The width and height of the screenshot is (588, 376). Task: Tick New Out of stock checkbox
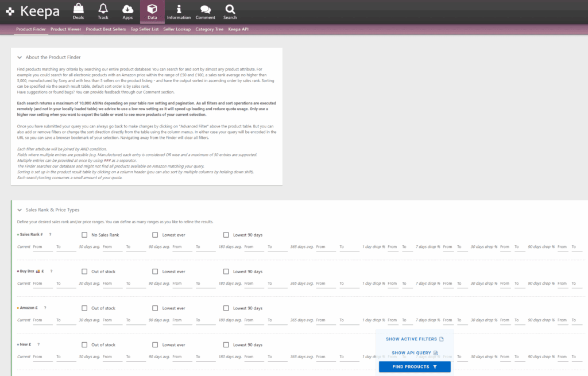(x=84, y=345)
